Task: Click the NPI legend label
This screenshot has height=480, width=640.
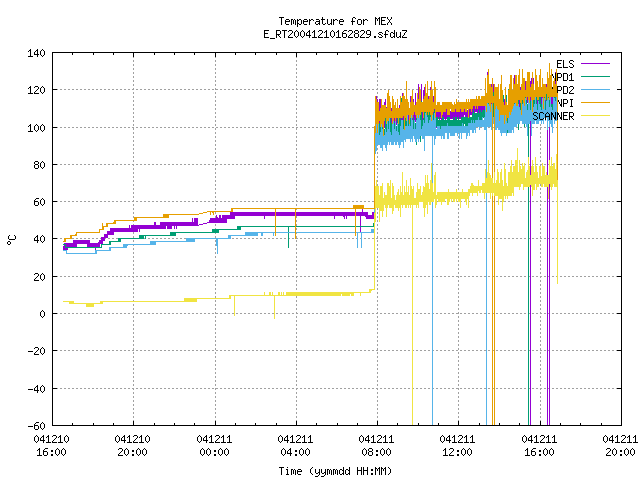Action: coord(565,103)
